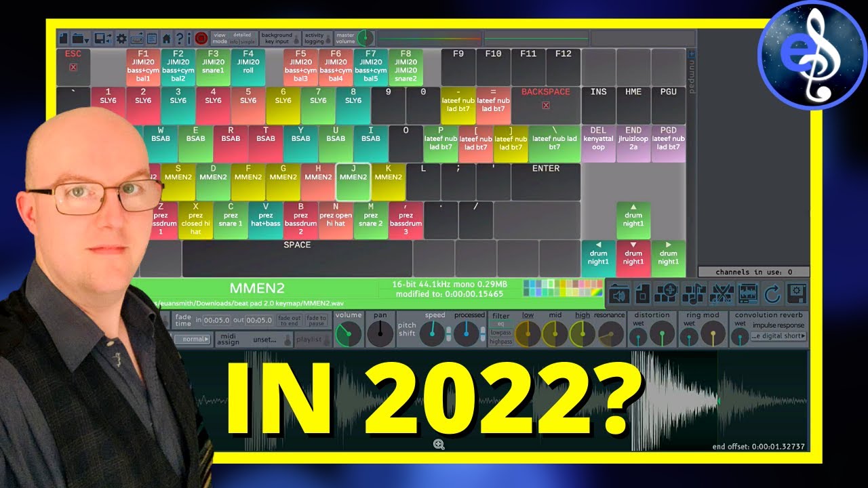Click the pan knob
This screenshot has width=868, height=488.
(380, 333)
